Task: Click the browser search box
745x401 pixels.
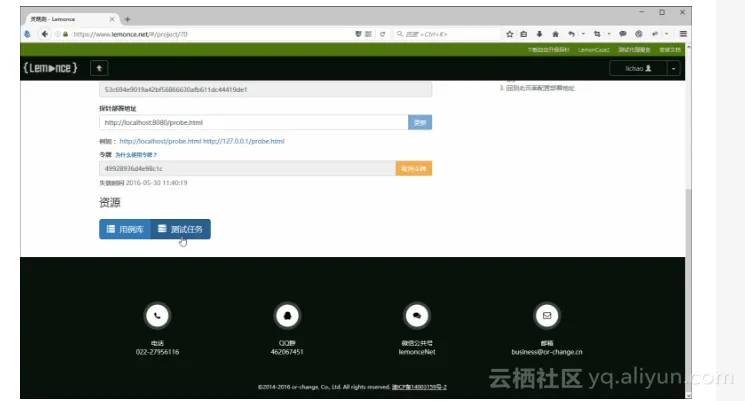Action: [x=447, y=34]
